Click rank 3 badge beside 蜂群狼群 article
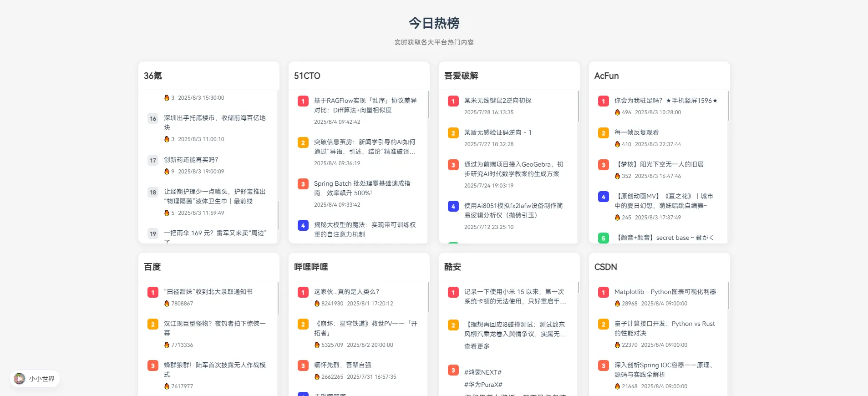This screenshot has height=396, width=868. (153, 366)
